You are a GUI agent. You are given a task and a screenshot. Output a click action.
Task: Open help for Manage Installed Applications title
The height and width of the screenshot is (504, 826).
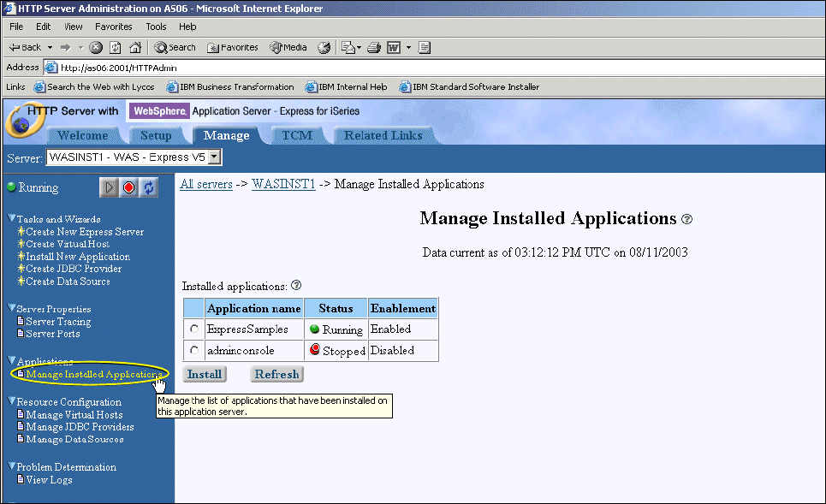[686, 219]
